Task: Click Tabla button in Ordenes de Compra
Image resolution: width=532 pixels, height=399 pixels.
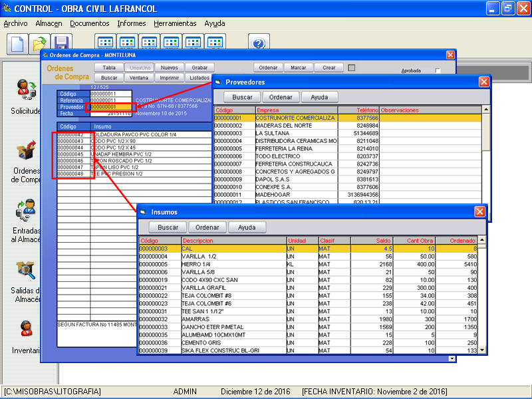Action: click(x=109, y=68)
